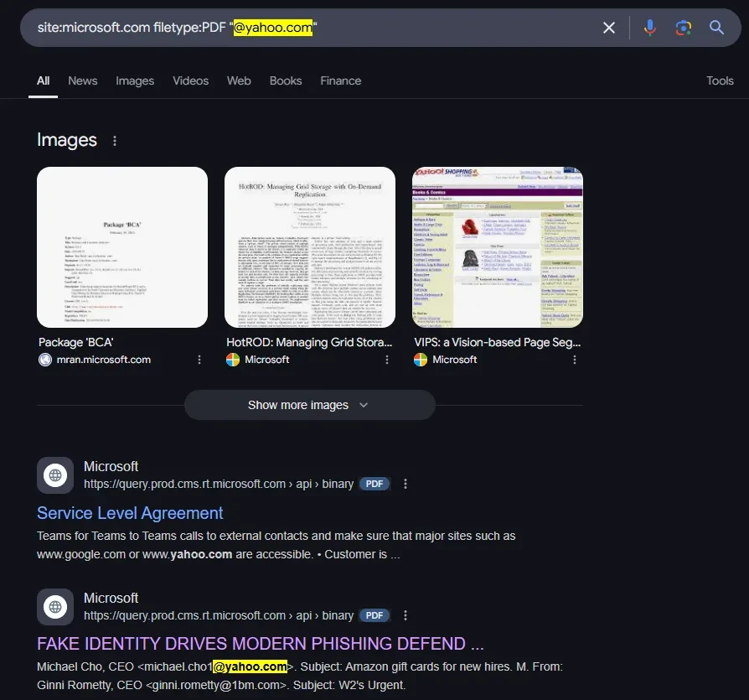Open the Tools filter options
This screenshot has width=749, height=700.
pyautogui.click(x=720, y=80)
